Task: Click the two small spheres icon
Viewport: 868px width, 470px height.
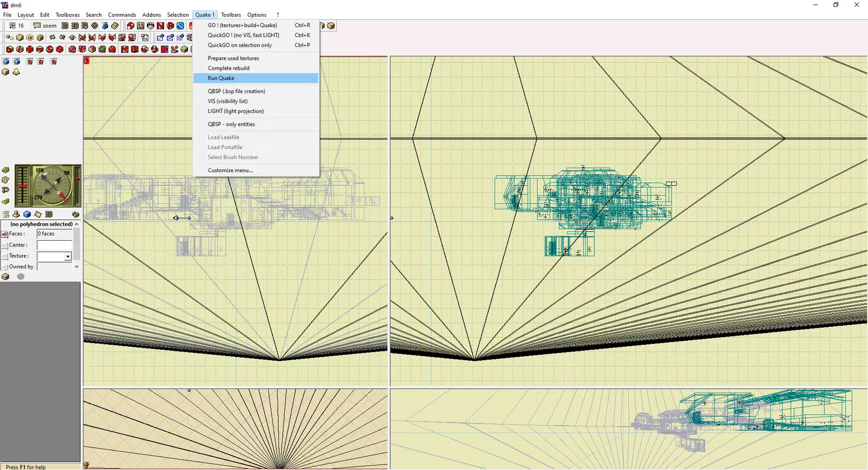Action: click(x=10, y=37)
